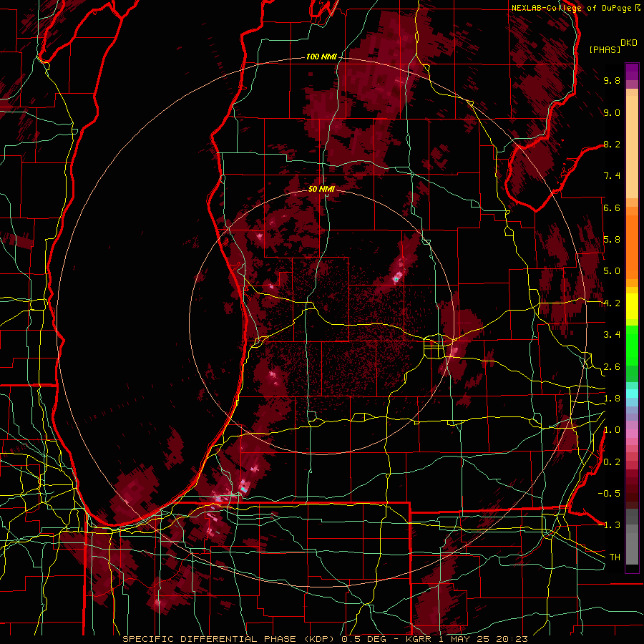
Task: Click the Specific Differential Phase KGRR caption
Action: [x=325, y=639]
